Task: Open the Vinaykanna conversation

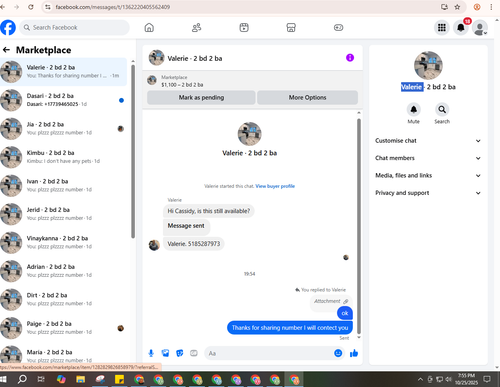Action: (x=63, y=242)
